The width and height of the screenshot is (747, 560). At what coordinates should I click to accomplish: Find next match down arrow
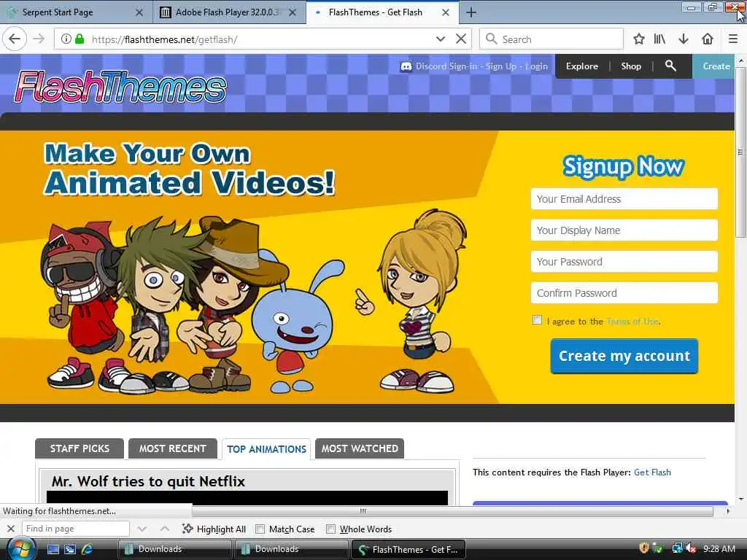point(142,529)
